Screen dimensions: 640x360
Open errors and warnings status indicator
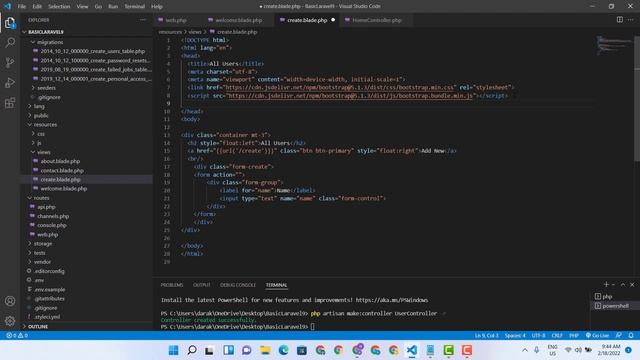[x=17, y=336]
